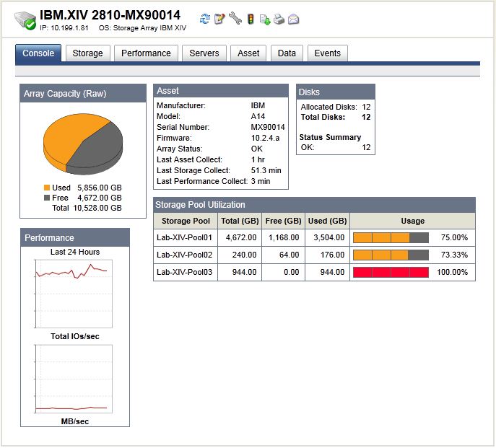
Task: Select the Lab-XIV-Pool02 row name
Action: click(184, 255)
